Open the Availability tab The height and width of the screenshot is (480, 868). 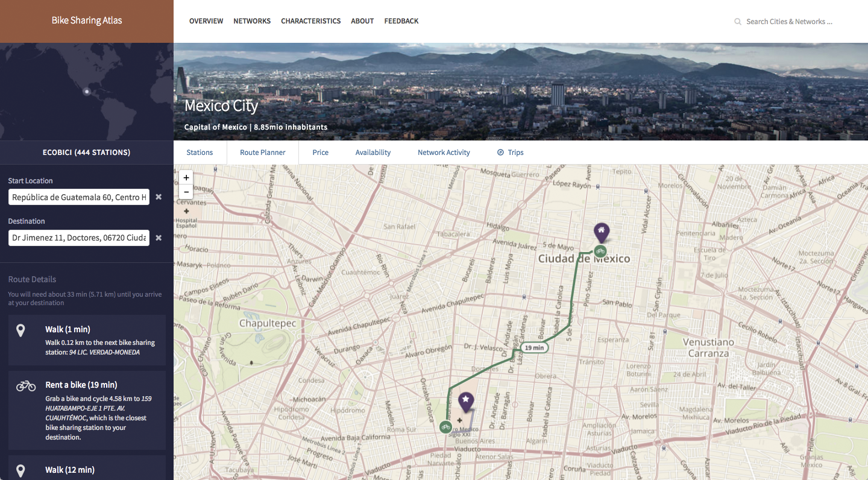373,153
